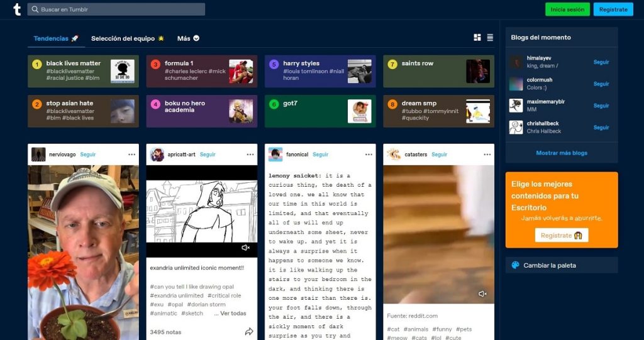Expand tags with Ver todas
Screen dimensions: 644x340
233,313
